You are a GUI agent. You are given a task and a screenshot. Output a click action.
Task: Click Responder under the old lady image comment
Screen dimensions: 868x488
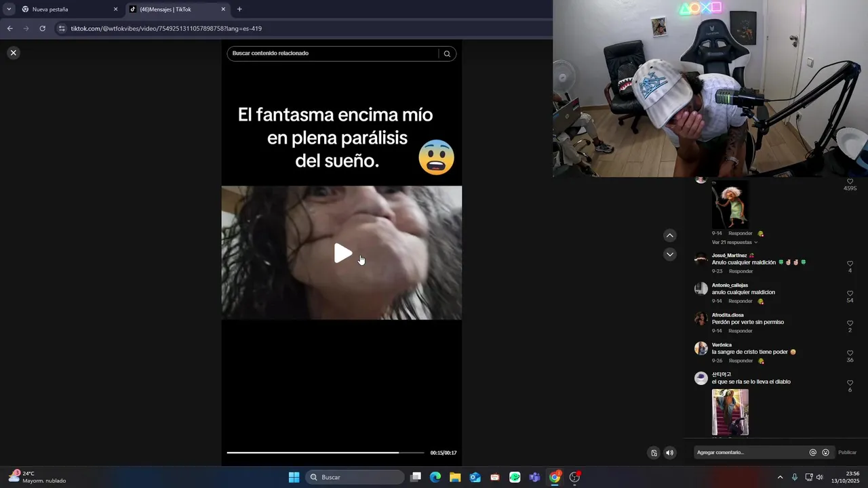741,233
